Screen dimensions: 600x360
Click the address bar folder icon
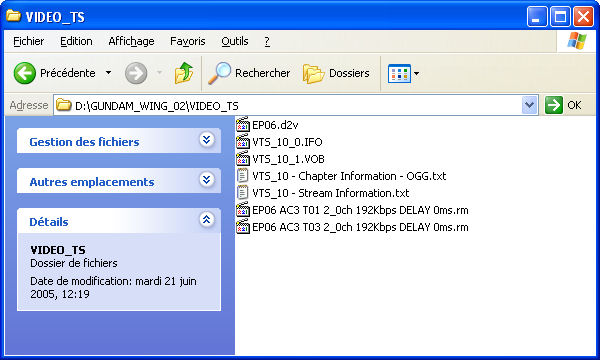coord(64,105)
